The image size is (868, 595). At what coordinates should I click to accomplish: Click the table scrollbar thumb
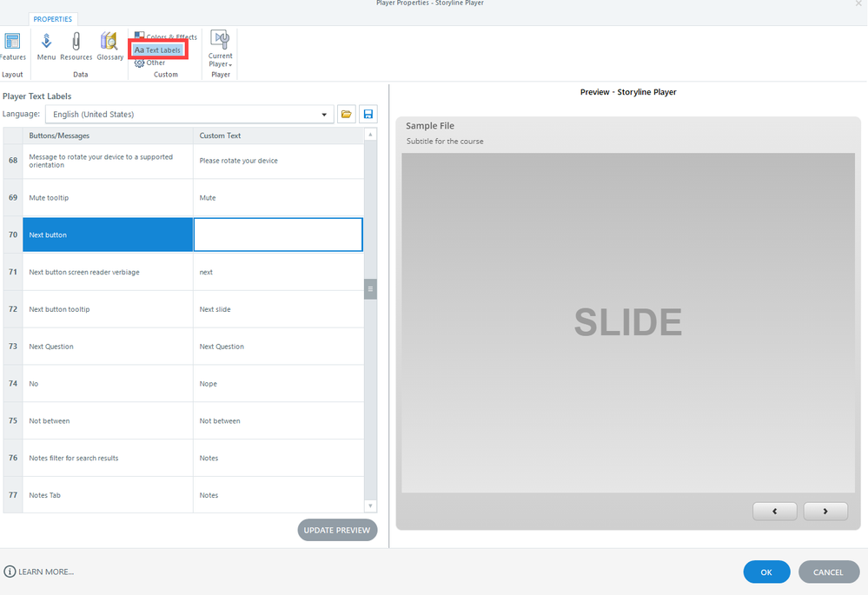tap(370, 289)
